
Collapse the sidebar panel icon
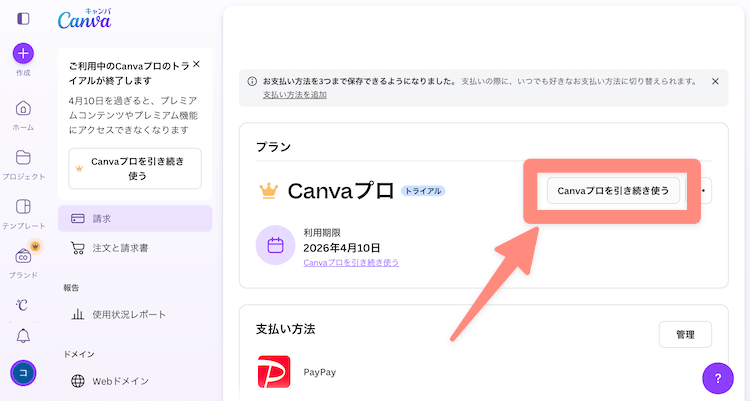(x=23, y=19)
